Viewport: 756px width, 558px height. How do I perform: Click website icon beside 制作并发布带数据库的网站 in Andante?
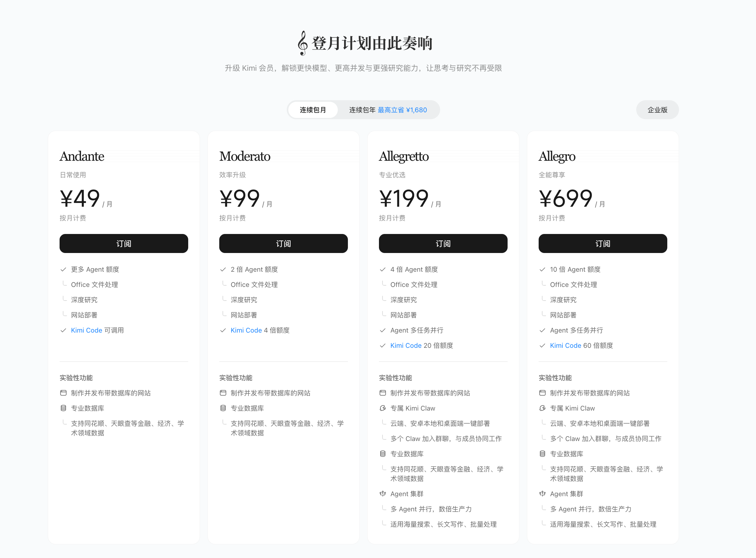point(63,393)
